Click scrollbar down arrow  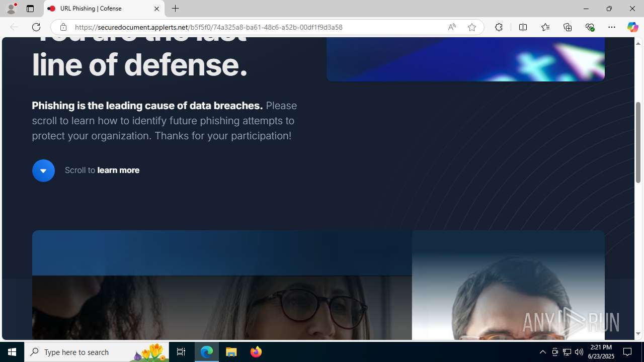[638, 334]
